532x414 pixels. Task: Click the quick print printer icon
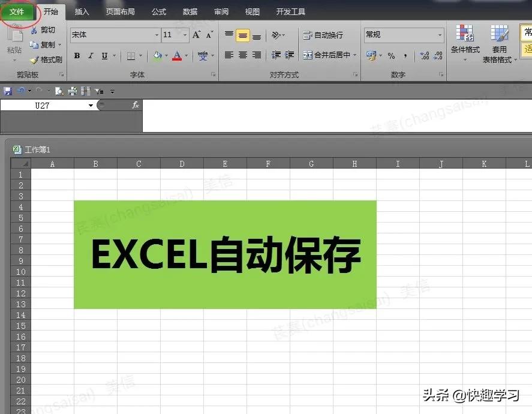pyautogui.click(x=73, y=91)
